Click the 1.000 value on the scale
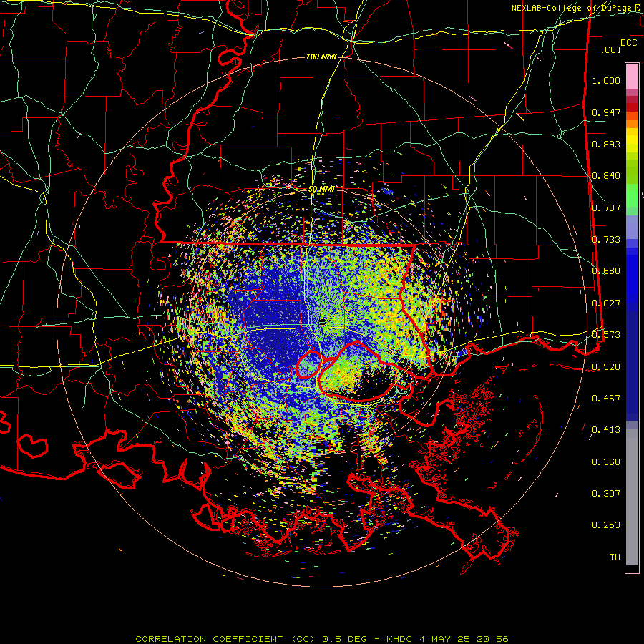644x644 pixels. pos(606,80)
